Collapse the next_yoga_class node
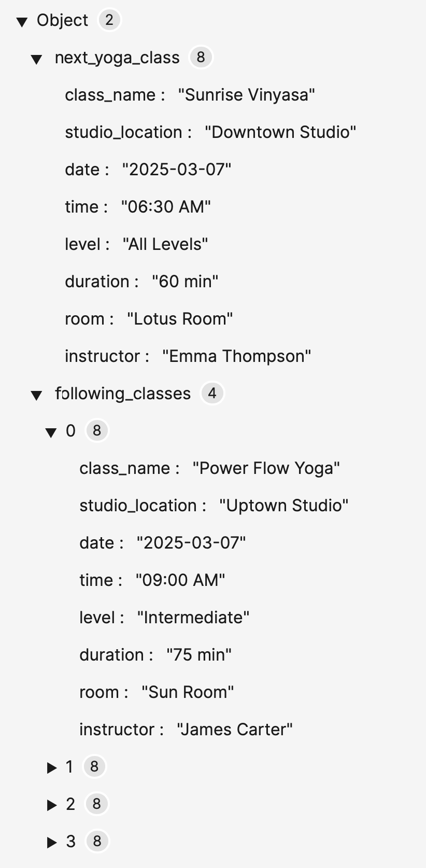The image size is (426, 868). [36, 59]
